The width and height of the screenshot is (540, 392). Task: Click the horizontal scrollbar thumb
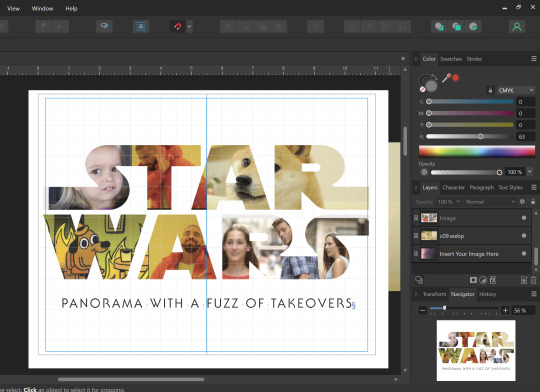point(131,379)
